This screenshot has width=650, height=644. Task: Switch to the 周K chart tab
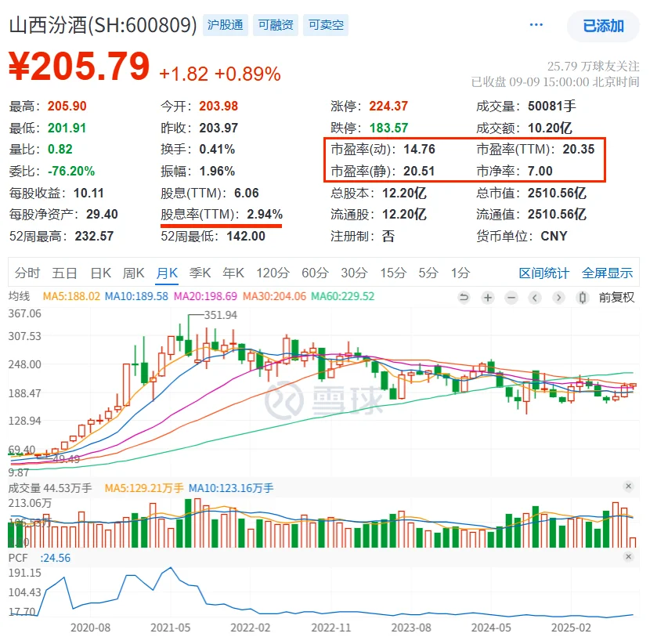(x=133, y=273)
